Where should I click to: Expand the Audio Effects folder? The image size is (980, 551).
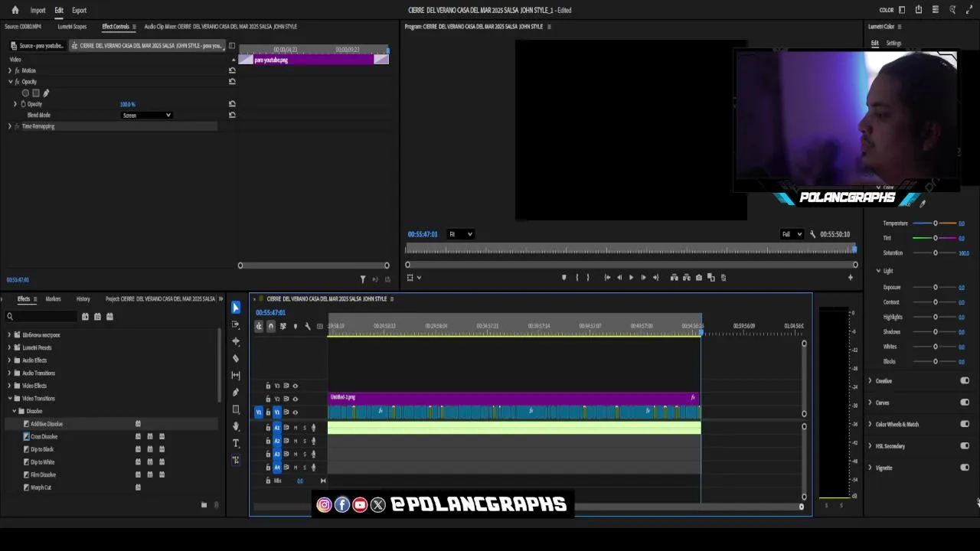(x=9, y=360)
